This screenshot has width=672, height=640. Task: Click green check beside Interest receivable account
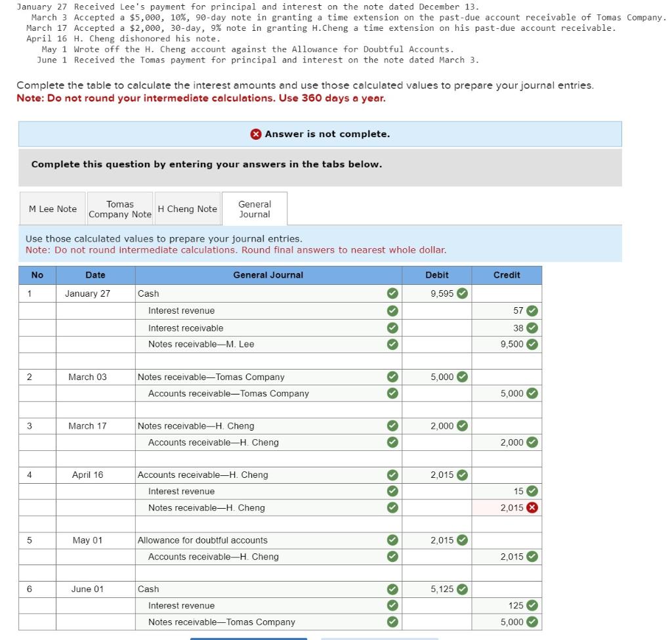(x=392, y=328)
